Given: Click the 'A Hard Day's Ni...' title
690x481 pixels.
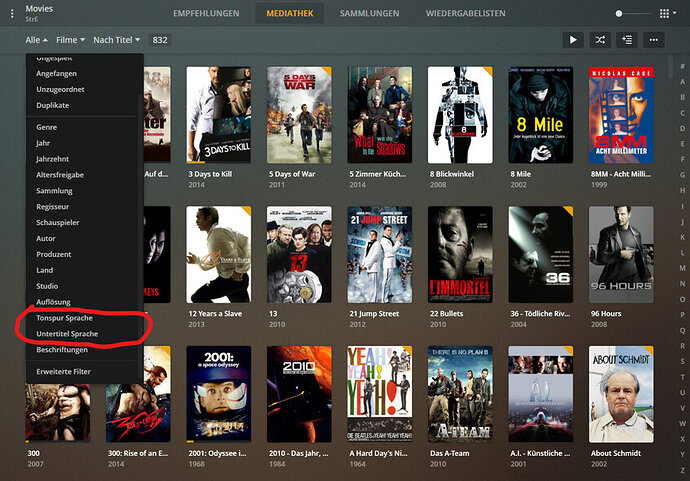Looking at the screenshot, I should coord(378,453).
